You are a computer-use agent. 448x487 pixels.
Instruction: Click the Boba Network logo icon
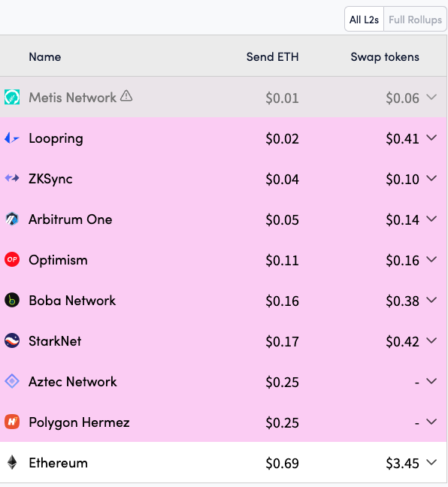[12, 300]
